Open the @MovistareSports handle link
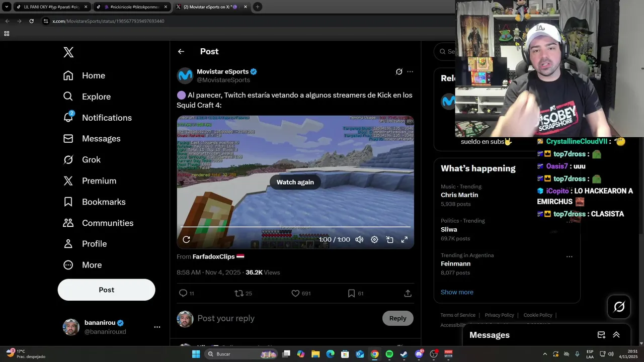Image resolution: width=644 pixels, height=362 pixels. pyautogui.click(x=223, y=80)
